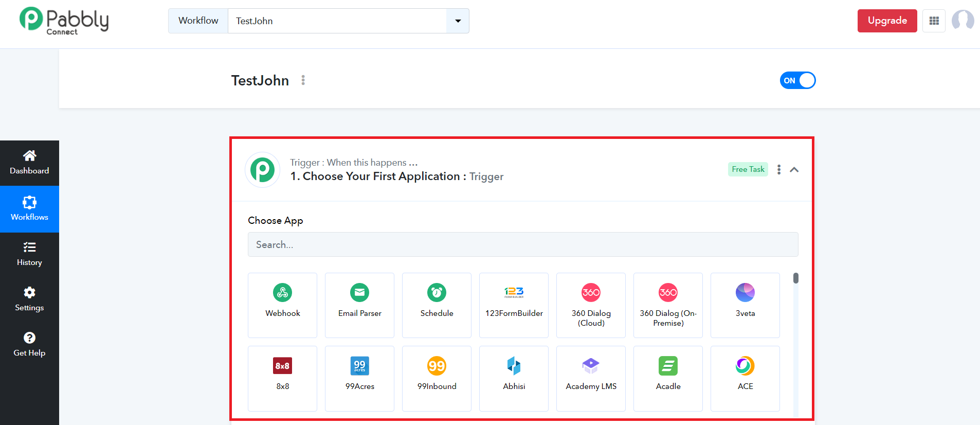Choose the 99Acres app
Image resolution: width=980 pixels, height=425 pixels.
tap(359, 378)
